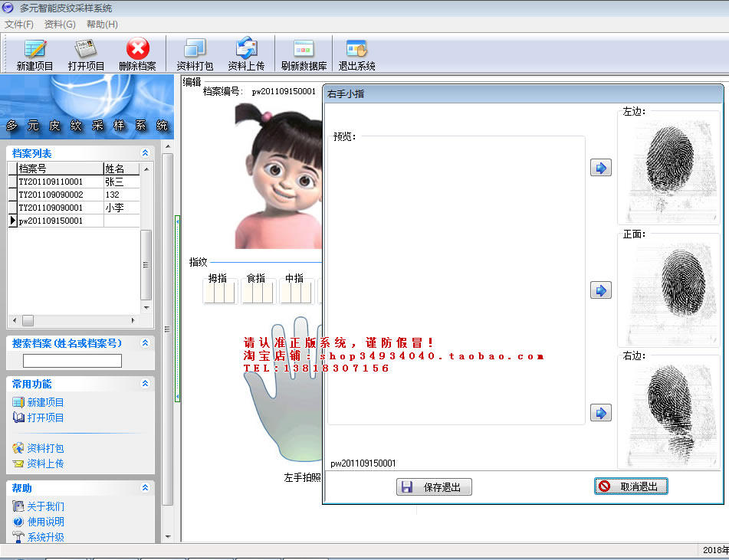Viewport: 729px width, 560px height.
Task: Click blue arrow beside 正面 fingerprint
Action: (x=601, y=290)
